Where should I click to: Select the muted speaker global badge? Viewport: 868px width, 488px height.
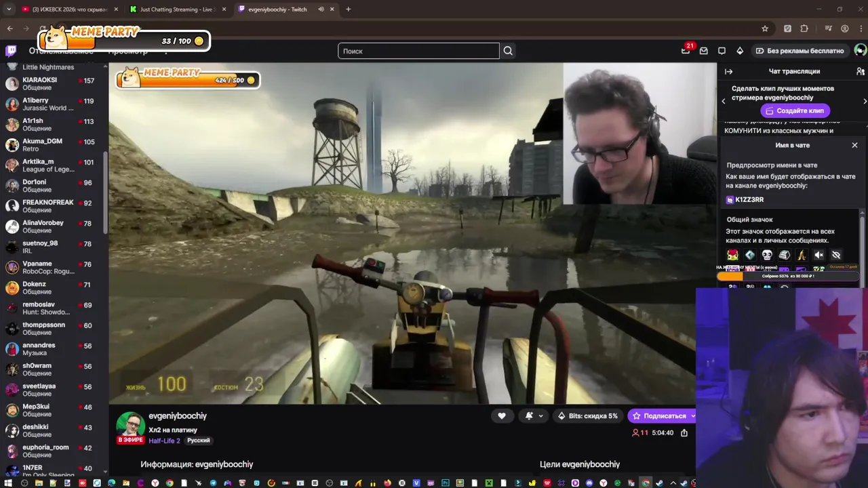tap(818, 255)
